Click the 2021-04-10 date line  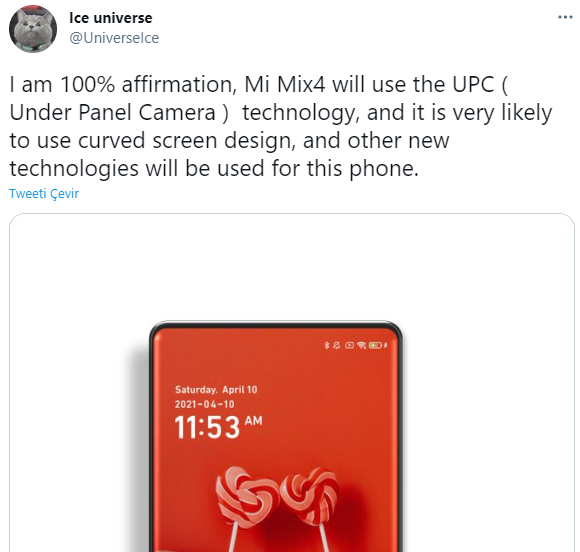tap(205, 404)
